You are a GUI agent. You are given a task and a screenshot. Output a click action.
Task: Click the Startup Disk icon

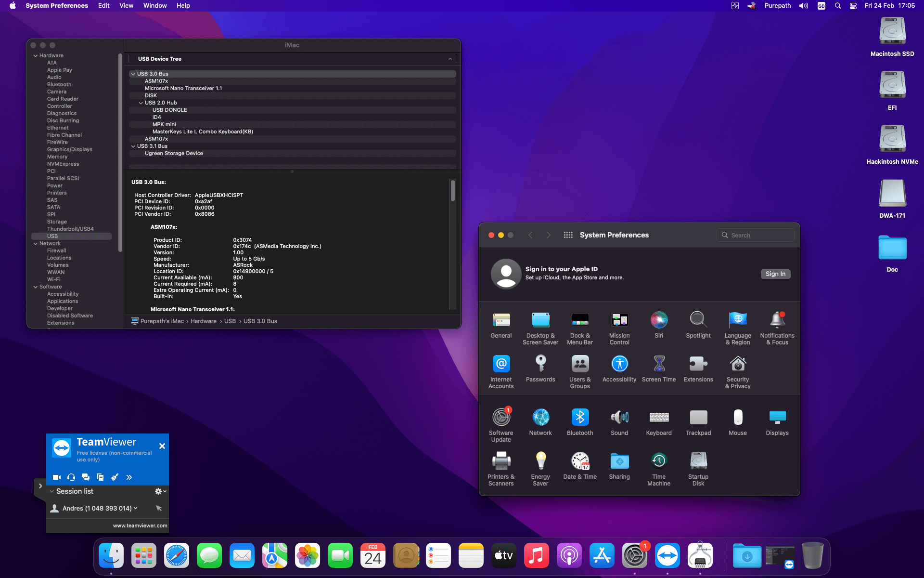698,461
